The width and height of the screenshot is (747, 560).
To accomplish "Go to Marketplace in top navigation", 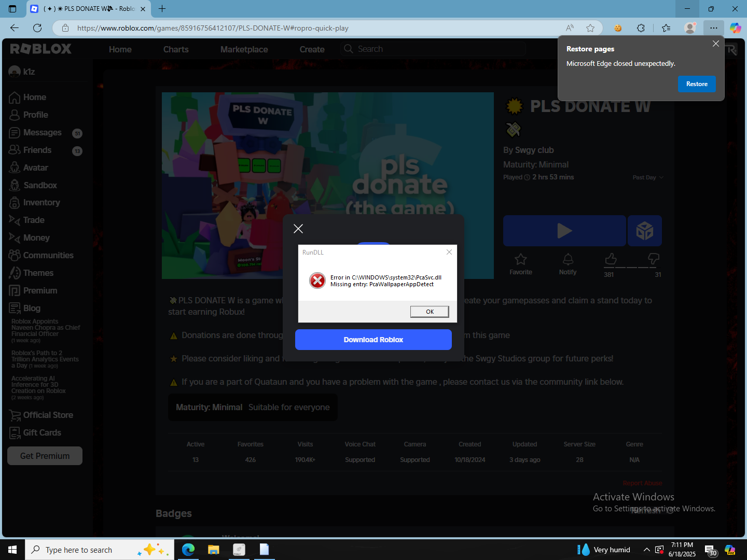I will (244, 50).
